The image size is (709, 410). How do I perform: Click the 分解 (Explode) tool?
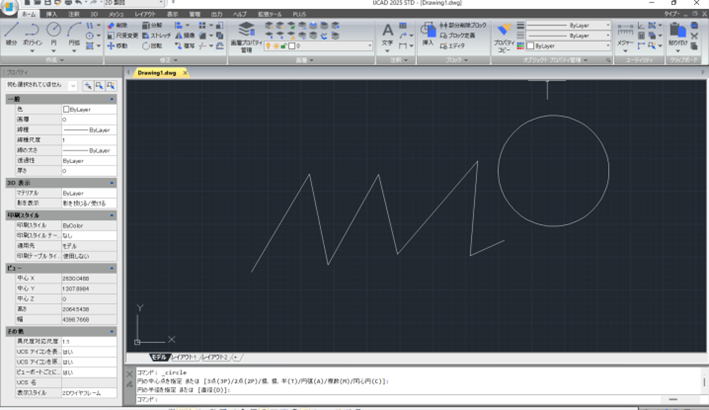[x=152, y=25]
